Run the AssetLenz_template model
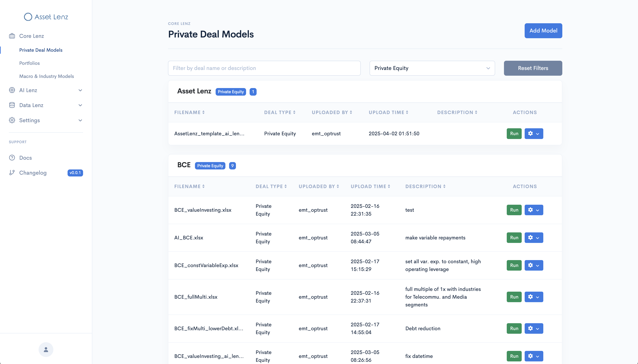This screenshot has width=638, height=364. [514, 133]
